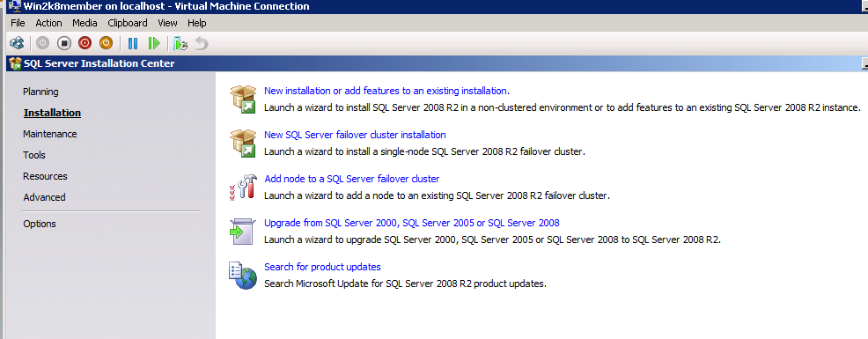The width and height of the screenshot is (868, 339).
Task: Open the Options section
Action: [40, 224]
